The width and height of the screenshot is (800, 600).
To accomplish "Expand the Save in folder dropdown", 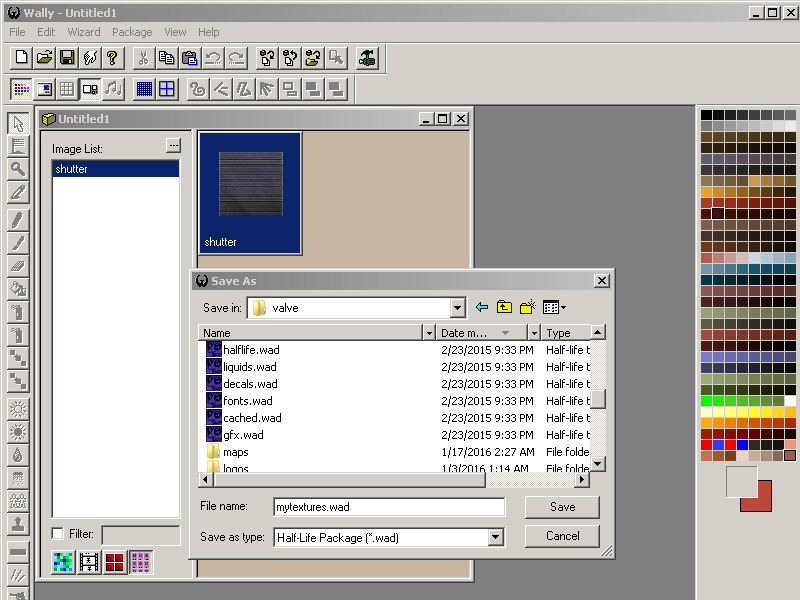I will 458,308.
